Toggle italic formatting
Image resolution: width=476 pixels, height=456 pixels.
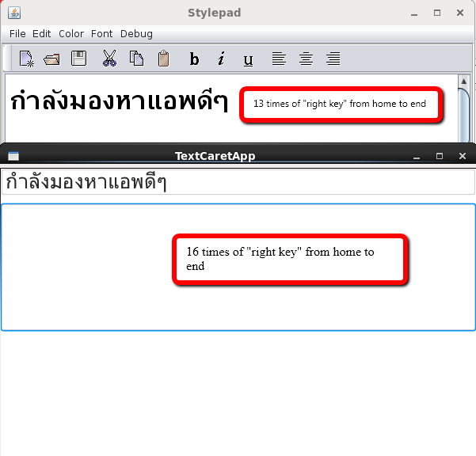click(222, 59)
